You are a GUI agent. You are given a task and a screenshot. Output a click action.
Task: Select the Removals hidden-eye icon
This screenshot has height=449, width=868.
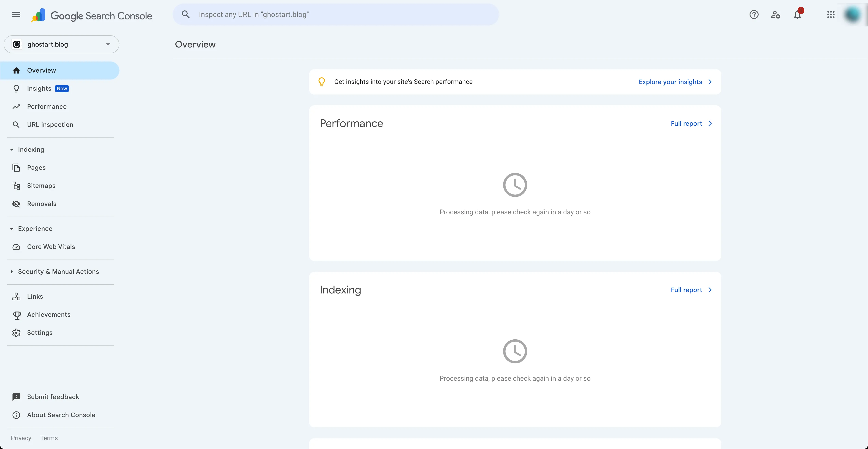pyautogui.click(x=16, y=204)
